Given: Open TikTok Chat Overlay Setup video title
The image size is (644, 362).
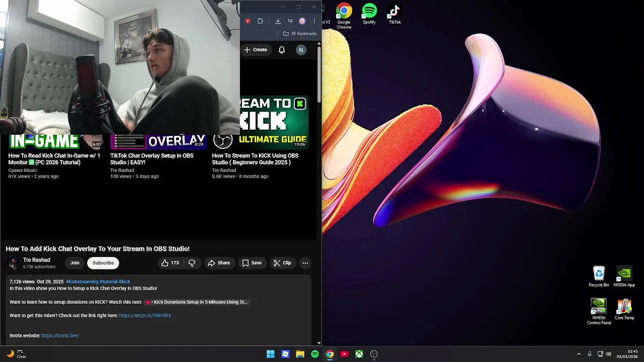Looking at the screenshot, I should pos(152,159).
